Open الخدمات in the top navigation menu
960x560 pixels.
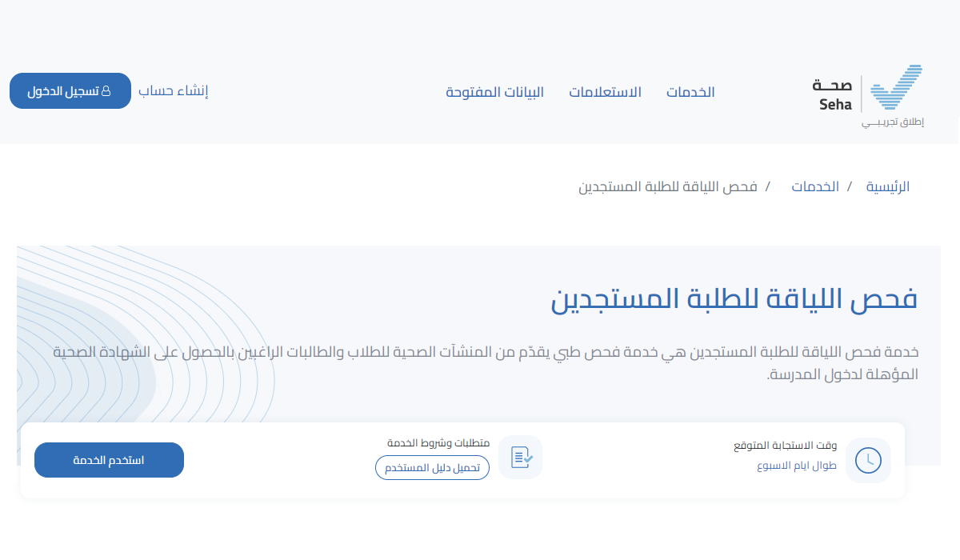[x=690, y=92]
